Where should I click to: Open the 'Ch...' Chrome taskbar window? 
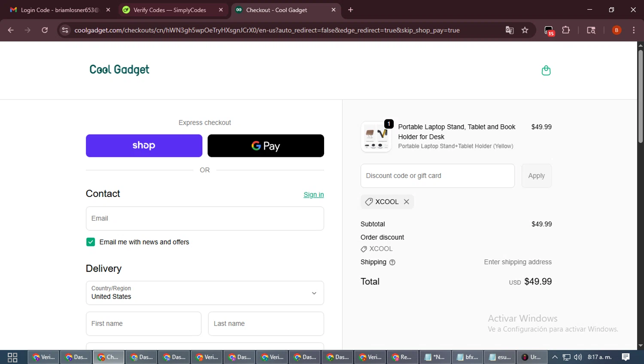coord(109,357)
